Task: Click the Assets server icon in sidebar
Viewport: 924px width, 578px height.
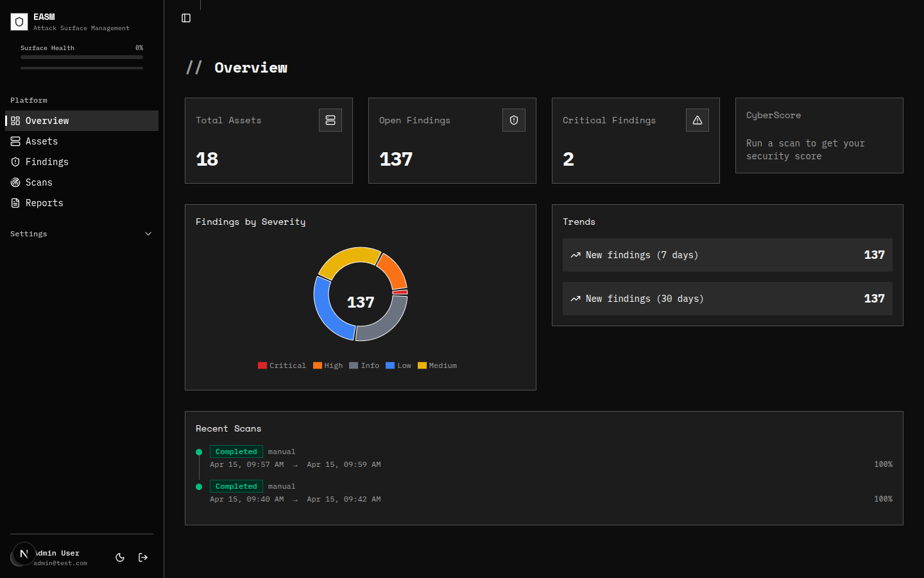Action: click(x=15, y=141)
